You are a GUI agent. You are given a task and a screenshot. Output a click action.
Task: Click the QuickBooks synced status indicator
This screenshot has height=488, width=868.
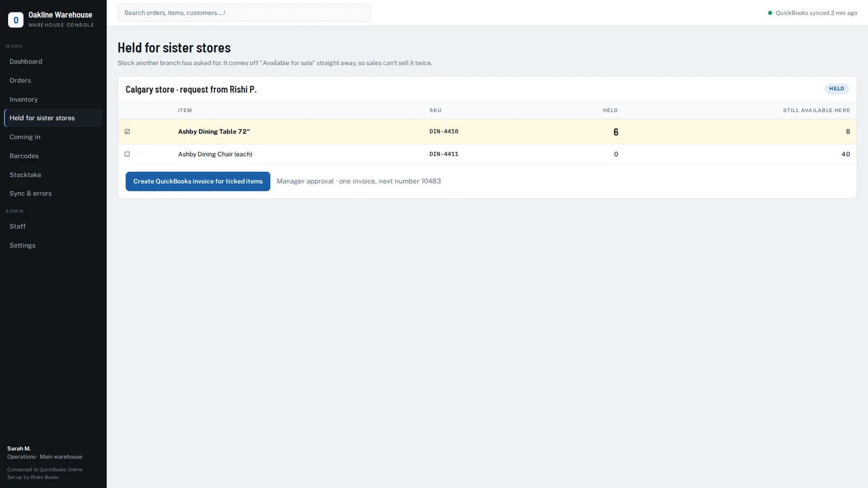[812, 13]
